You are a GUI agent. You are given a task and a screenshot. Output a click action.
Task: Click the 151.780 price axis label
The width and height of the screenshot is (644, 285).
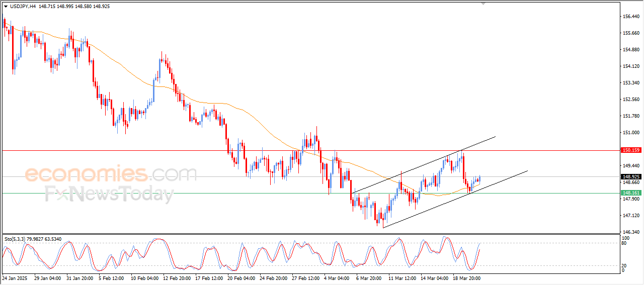coord(631,116)
